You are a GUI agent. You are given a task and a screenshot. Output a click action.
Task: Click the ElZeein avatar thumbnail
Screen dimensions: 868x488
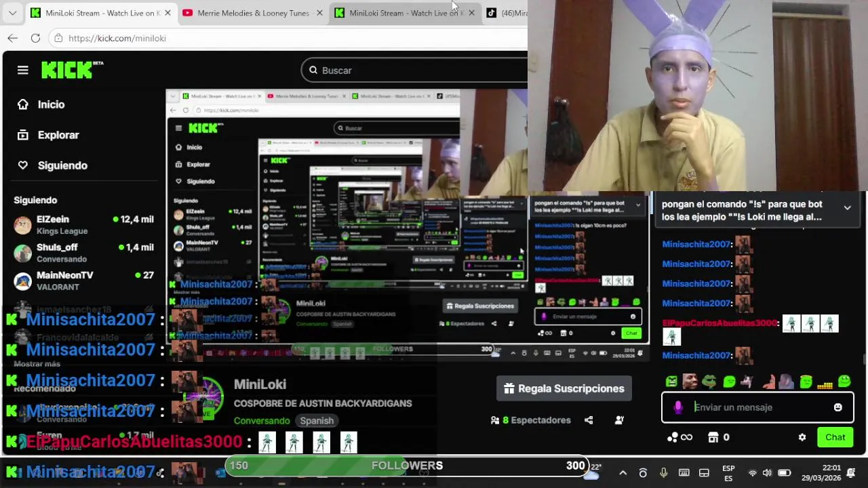(22, 225)
